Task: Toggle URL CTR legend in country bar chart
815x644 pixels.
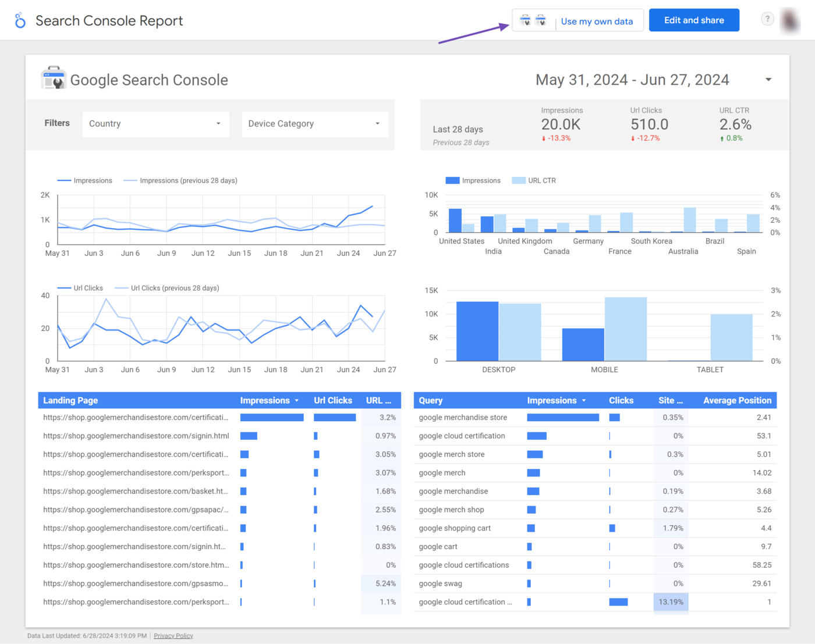Action: [534, 180]
